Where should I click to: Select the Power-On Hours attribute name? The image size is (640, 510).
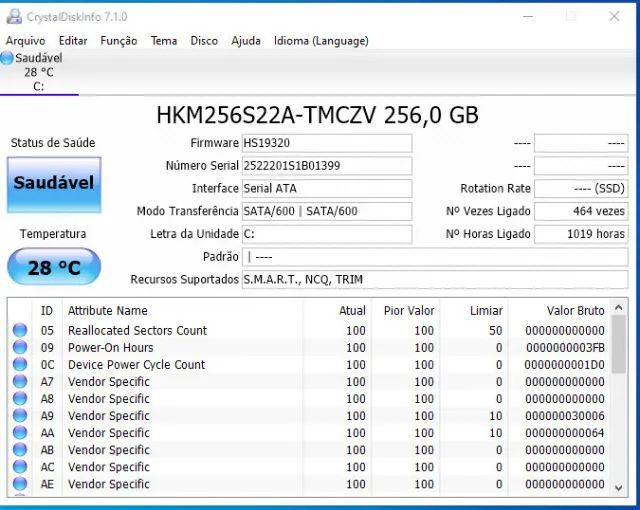coord(111,348)
